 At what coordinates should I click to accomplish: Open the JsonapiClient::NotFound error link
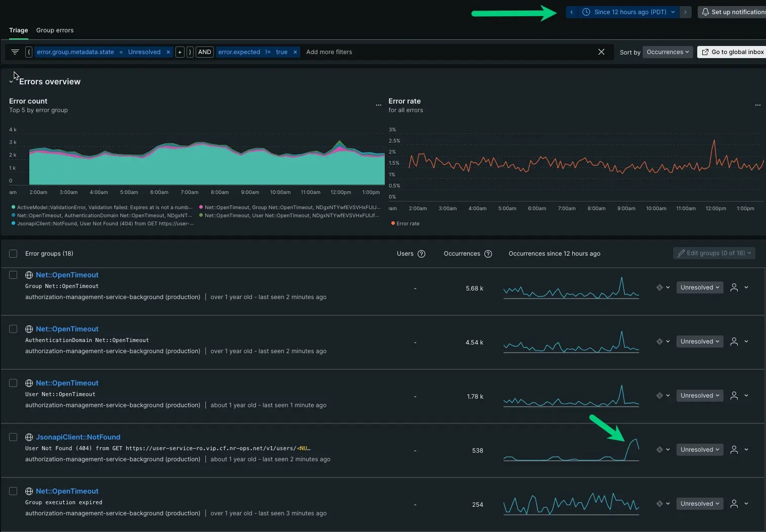coord(78,437)
